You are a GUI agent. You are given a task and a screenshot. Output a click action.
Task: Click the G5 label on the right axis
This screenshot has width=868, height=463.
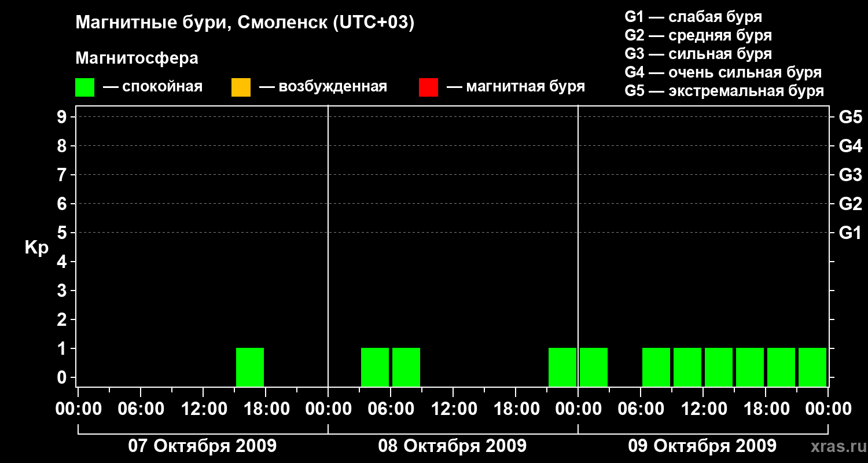click(851, 117)
